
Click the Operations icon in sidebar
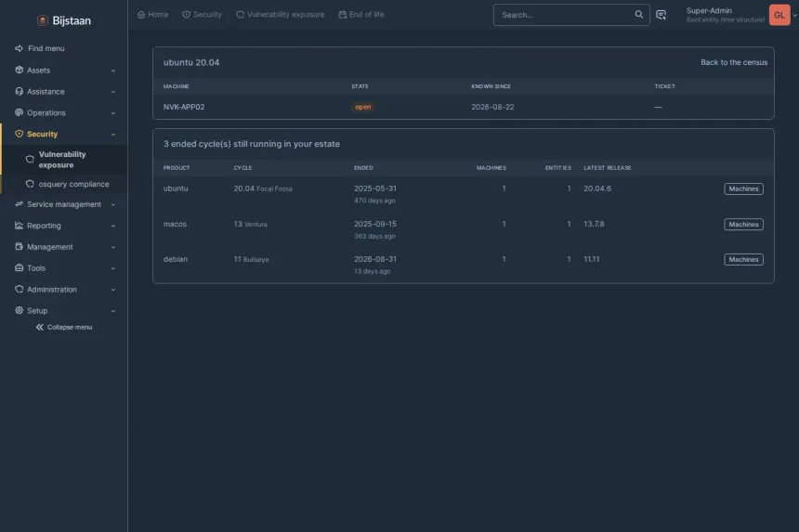tap(19, 112)
